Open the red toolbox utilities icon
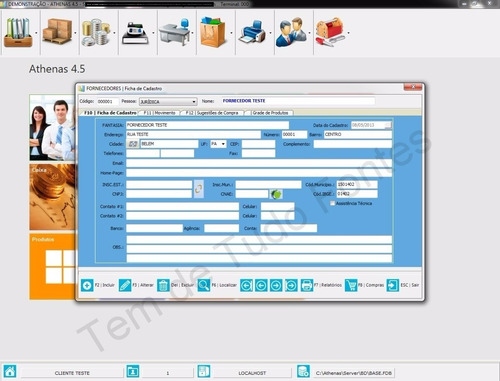This screenshot has height=381, width=500. (330, 32)
